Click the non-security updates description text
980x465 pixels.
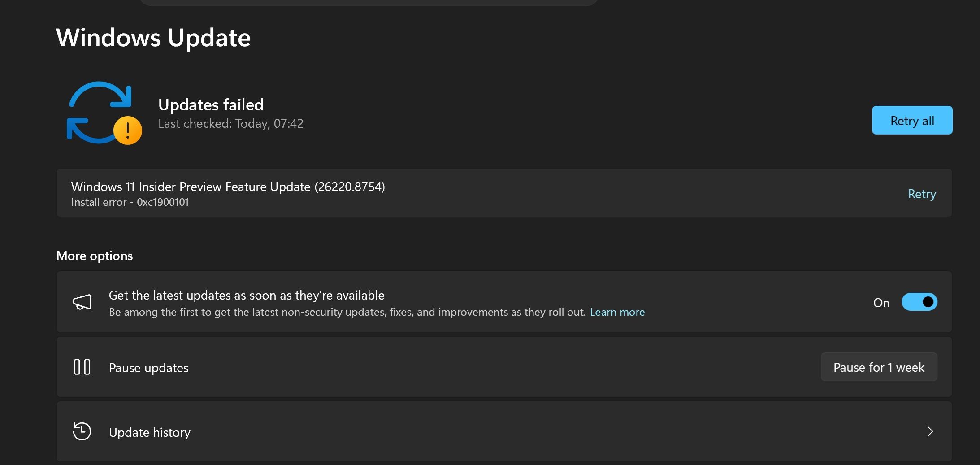point(347,312)
